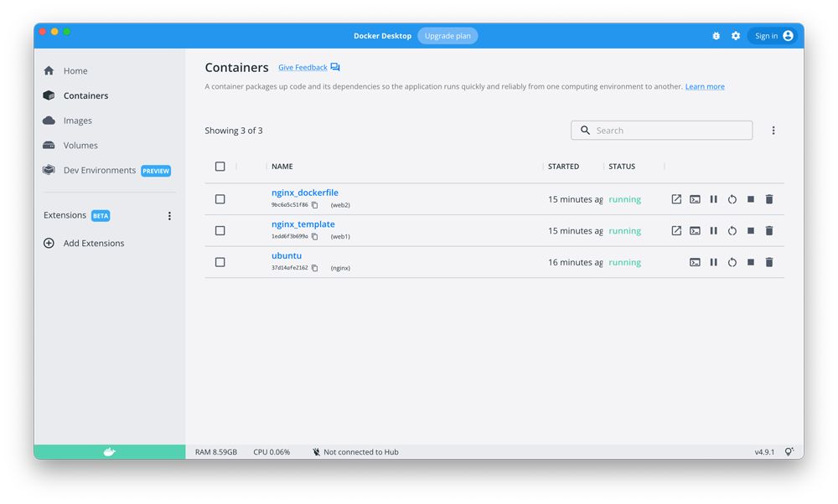Pause the nginx_template container
This screenshot has height=504, width=838.
coord(713,230)
